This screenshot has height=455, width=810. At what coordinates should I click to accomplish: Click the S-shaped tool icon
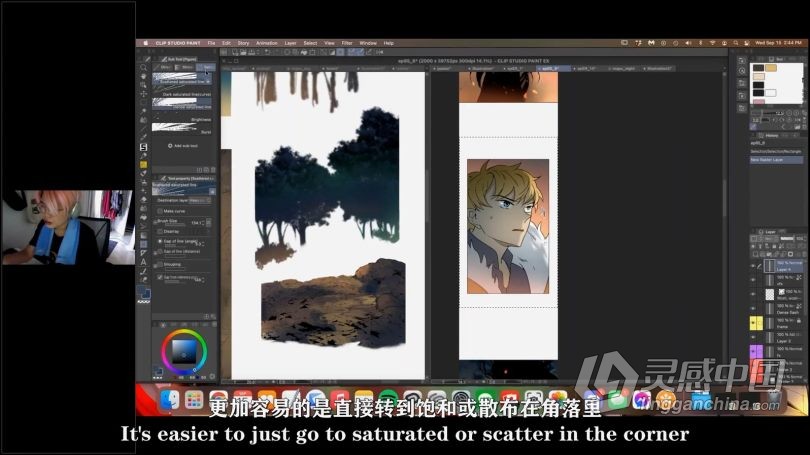[144, 147]
